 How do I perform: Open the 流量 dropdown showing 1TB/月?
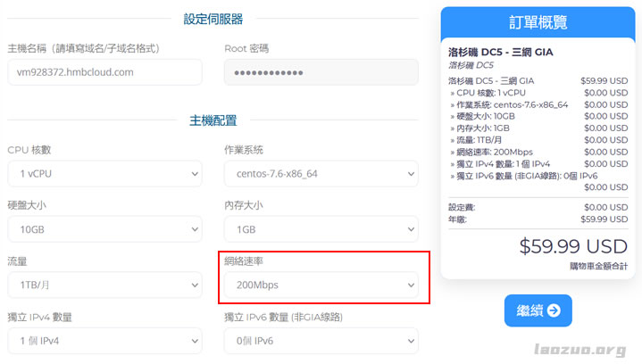coord(104,285)
